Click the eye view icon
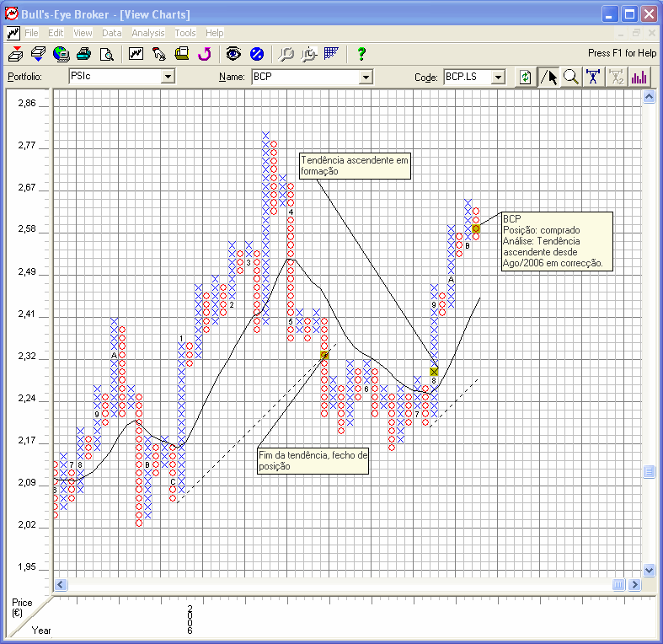The image size is (663, 644). (233, 54)
